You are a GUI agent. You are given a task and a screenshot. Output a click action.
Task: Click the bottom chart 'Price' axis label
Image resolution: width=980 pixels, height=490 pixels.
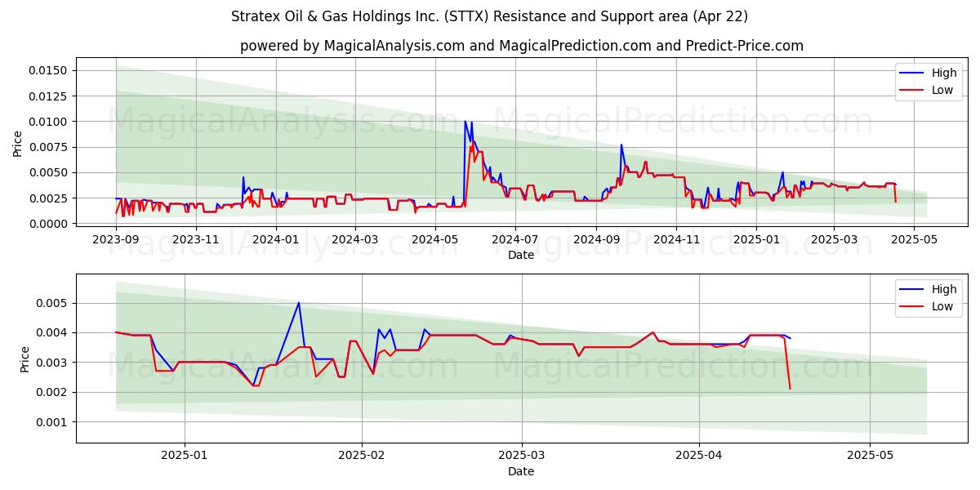coord(24,359)
